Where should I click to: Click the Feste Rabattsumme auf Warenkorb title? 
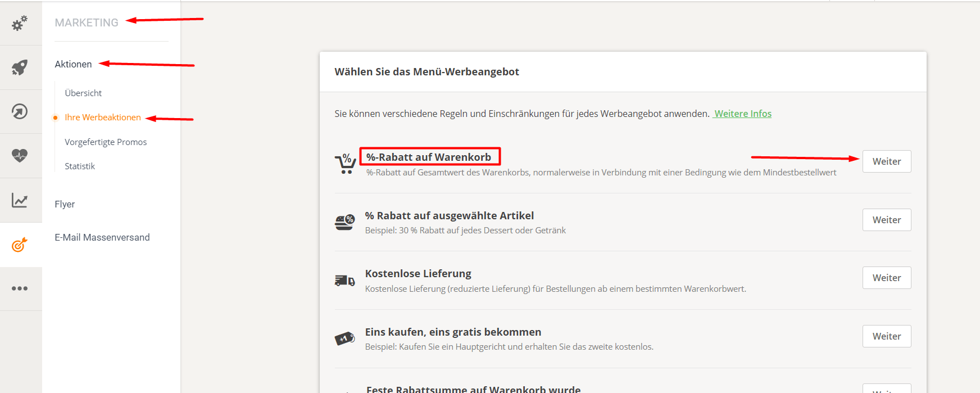coord(474,389)
